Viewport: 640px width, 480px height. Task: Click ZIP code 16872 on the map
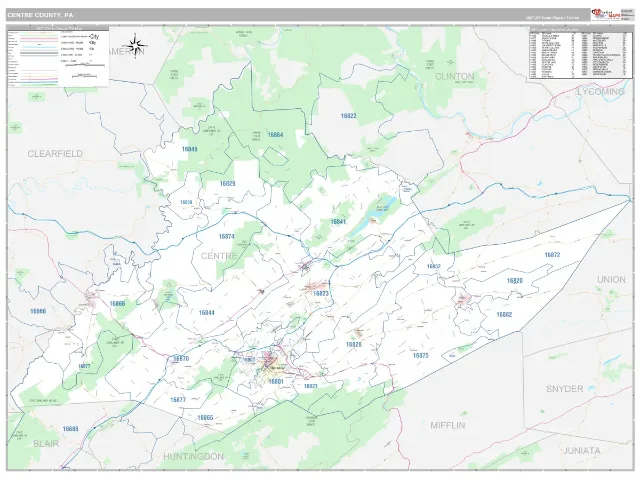(x=552, y=255)
